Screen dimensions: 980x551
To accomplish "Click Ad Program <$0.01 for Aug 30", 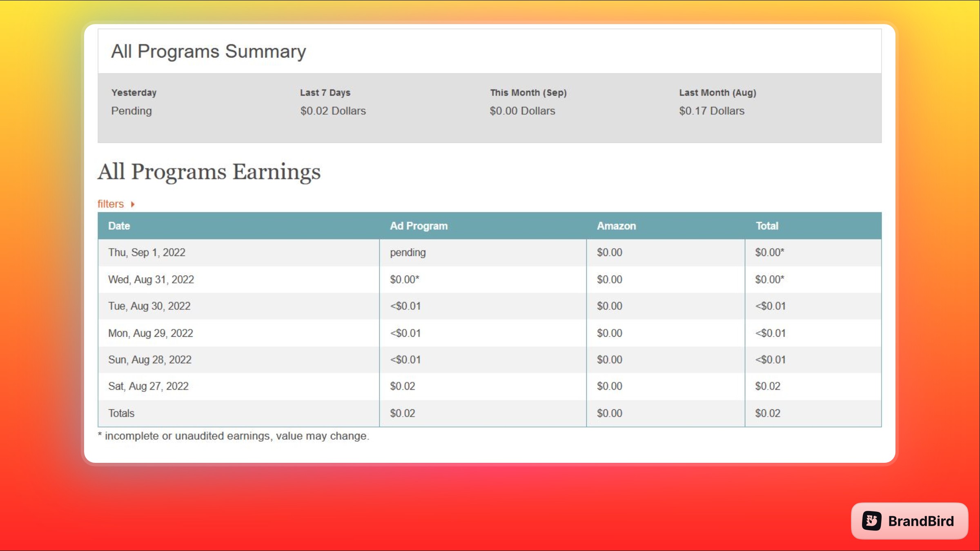I will click(405, 306).
